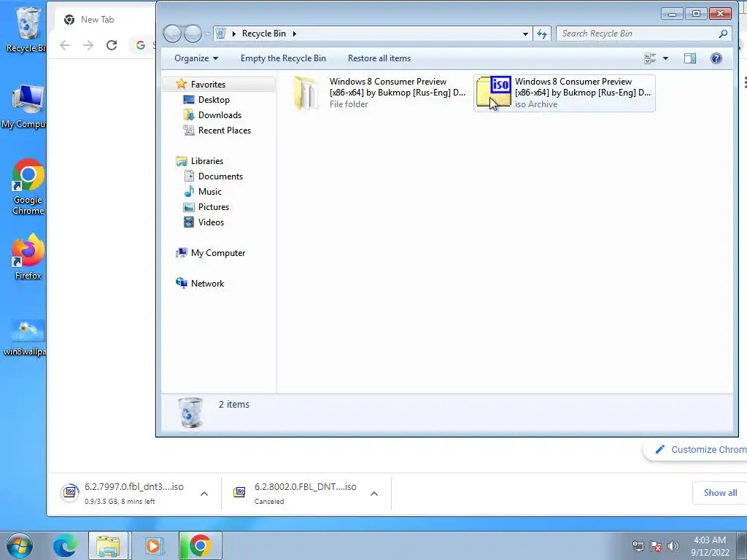Image resolution: width=747 pixels, height=560 pixels.
Task: Select the Windows 8 Consumer Preview iso Archive
Action: point(564,93)
